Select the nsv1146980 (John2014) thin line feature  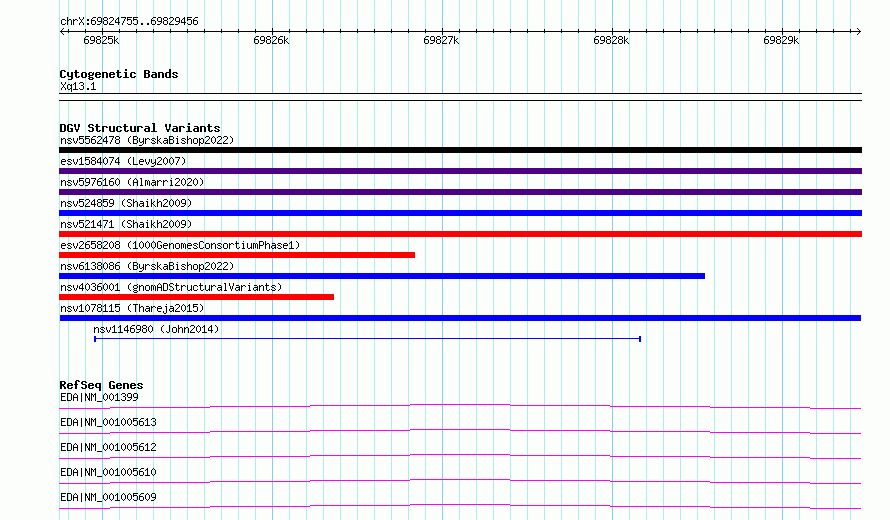click(x=367, y=339)
